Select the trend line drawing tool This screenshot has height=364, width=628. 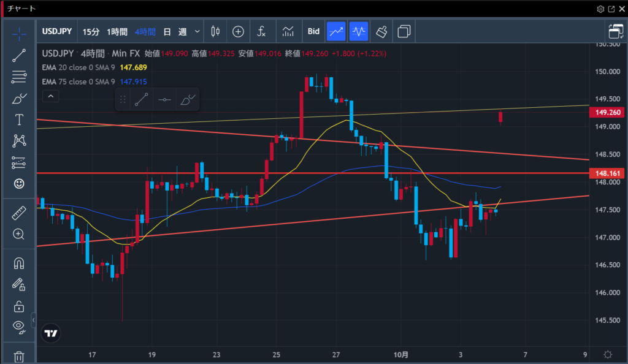[x=19, y=55]
